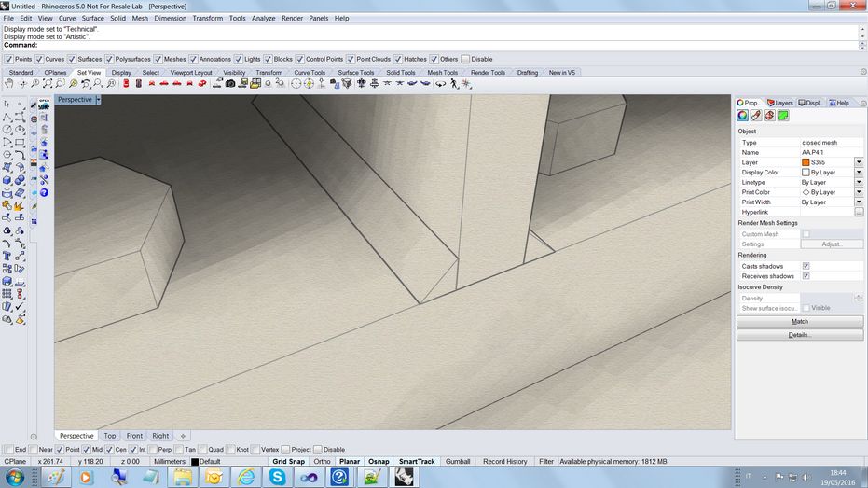Switch to the Layers panel tab
This screenshot has width=868, height=488.
coord(780,103)
